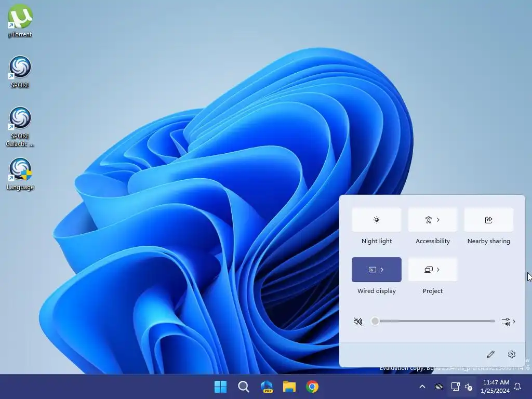Open the clock showing 11:47 AM
This screenshot has height=399, width=532.
click(495, 387)
